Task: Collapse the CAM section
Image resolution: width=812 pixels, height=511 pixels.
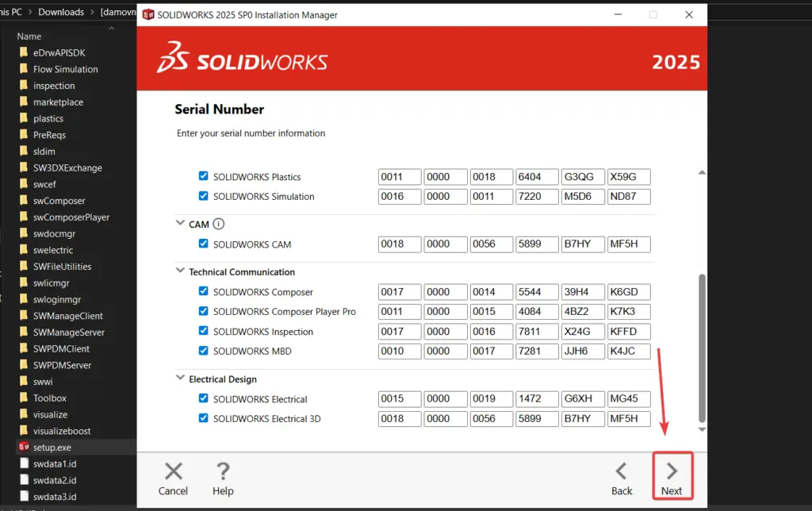Action: [180, 224]
